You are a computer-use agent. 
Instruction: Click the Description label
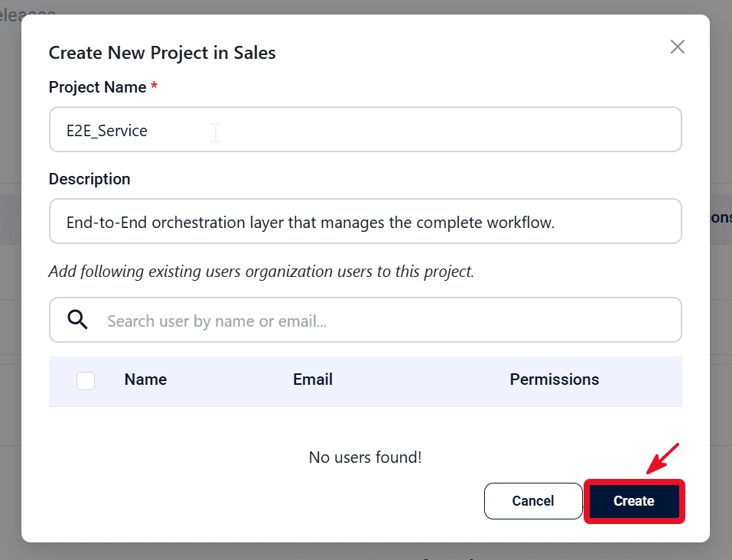[x=89, y=179]
